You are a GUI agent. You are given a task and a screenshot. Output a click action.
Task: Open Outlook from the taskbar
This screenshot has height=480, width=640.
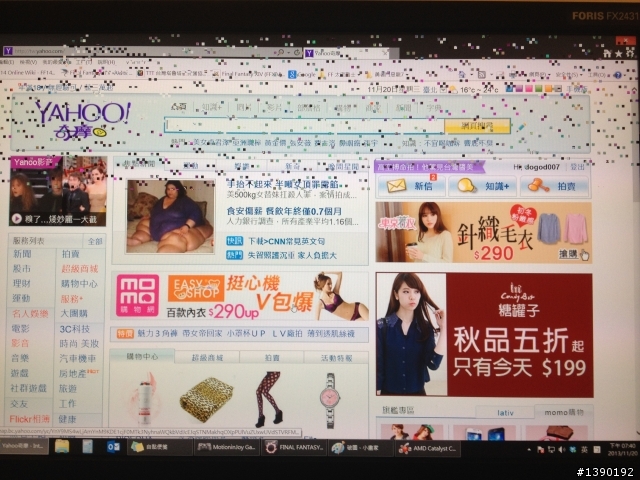click(113, 447)
